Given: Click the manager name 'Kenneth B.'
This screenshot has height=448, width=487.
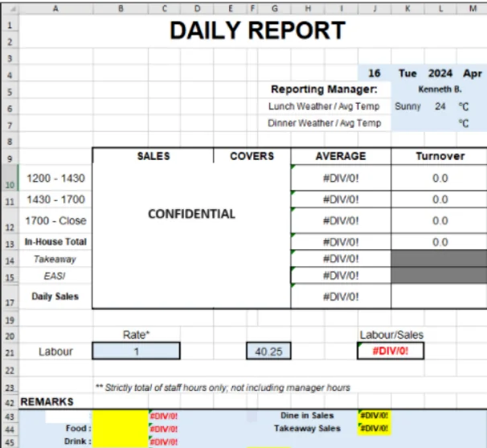Looking at the screenshot, I should 440,89.
